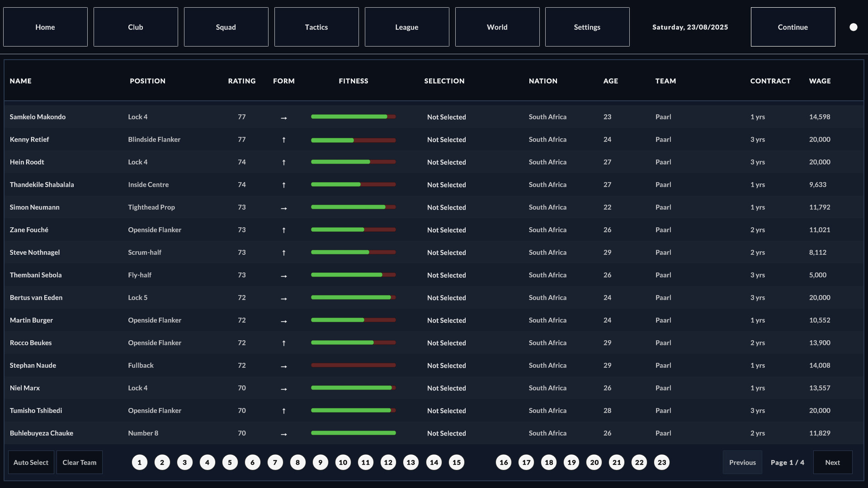Click Clear Team to reset selections

click(x=79, y=462)
